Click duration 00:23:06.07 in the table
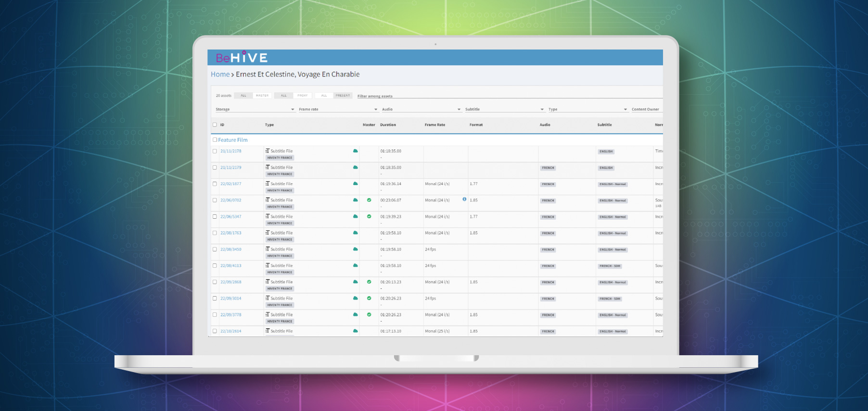Screen dimensions: 868x411 [x=391, y=200]
